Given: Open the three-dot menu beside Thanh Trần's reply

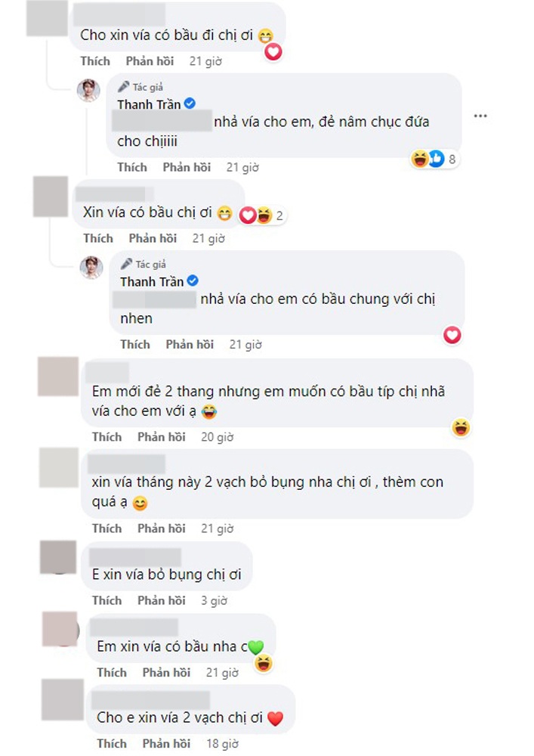Looking at the screenshot, I should pyautogui.click(x=480, y=116).
